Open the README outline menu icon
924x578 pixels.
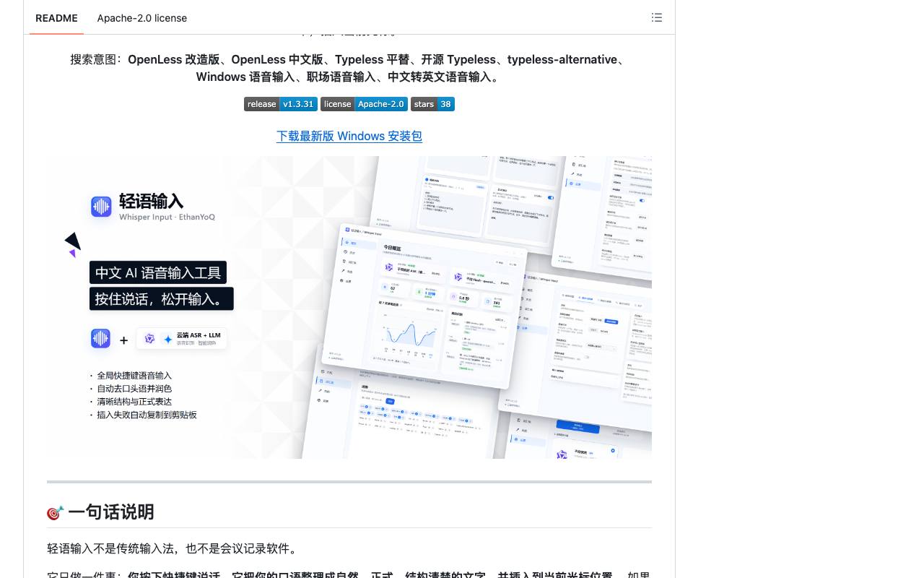tap(657, 17)
